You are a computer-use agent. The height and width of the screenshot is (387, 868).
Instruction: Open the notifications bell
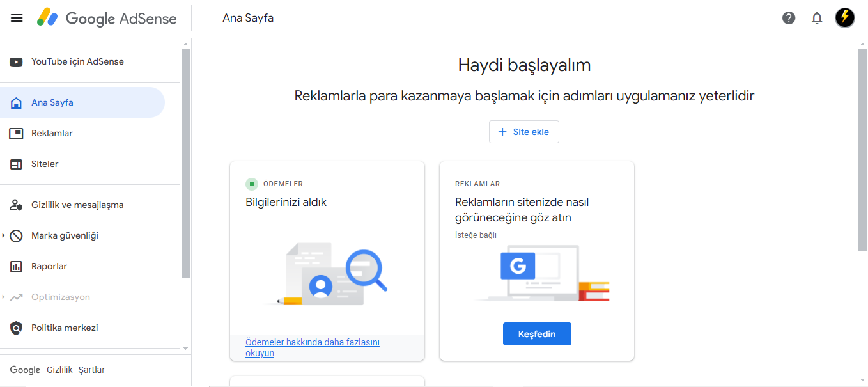coord(817,18)
